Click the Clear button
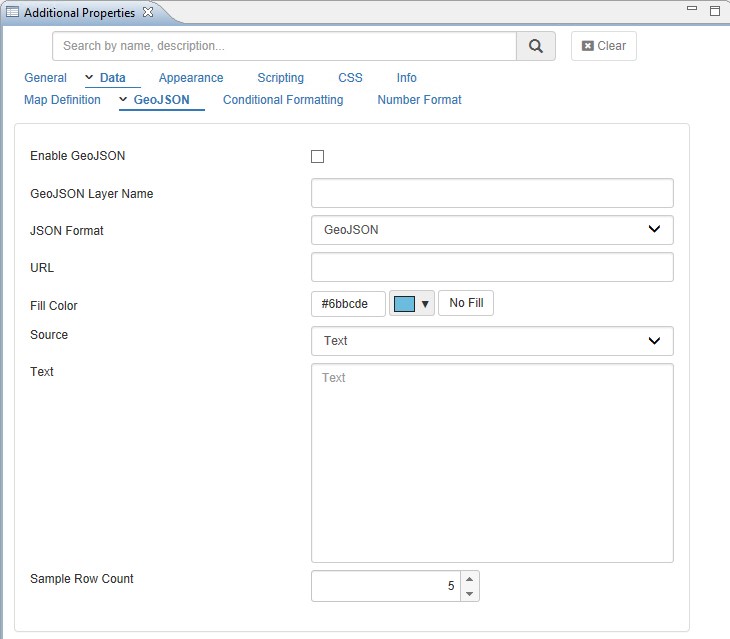 tap(604, 46)
